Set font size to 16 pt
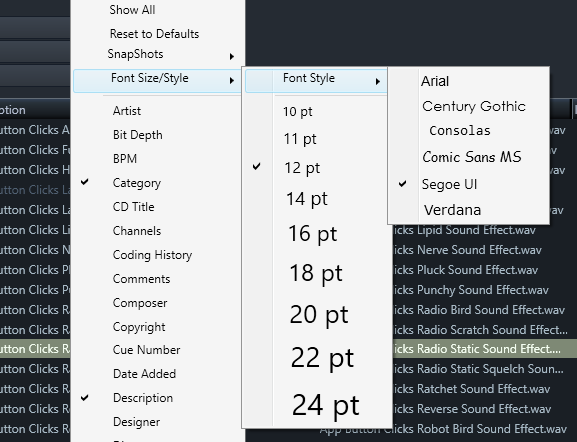The height and width of the screenshot is (442, 577). [x=312, y=234]
